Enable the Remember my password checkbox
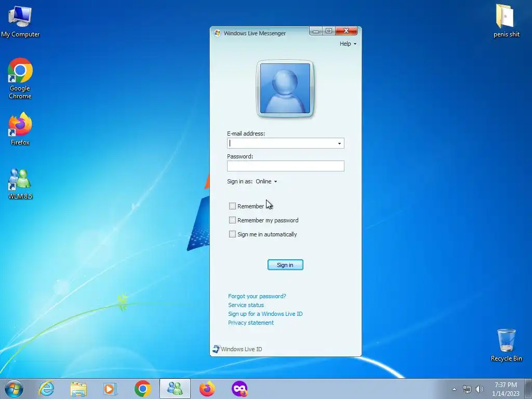The width and height of the screenshot is (532, 399). click(232, 220)
